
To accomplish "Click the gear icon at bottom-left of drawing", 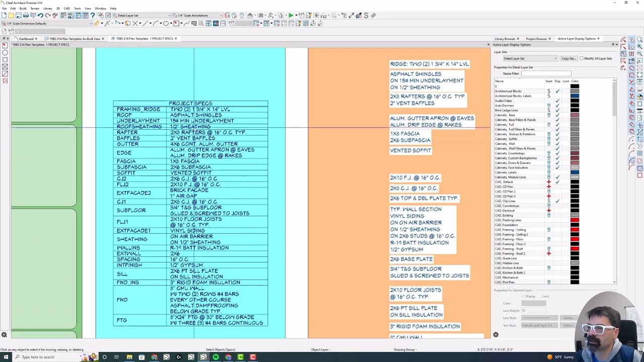I will point(4,335).
